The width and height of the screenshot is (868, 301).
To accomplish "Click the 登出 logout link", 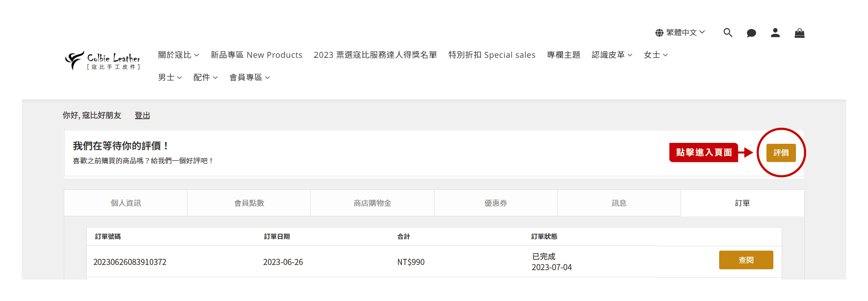I will coord(142,116).
